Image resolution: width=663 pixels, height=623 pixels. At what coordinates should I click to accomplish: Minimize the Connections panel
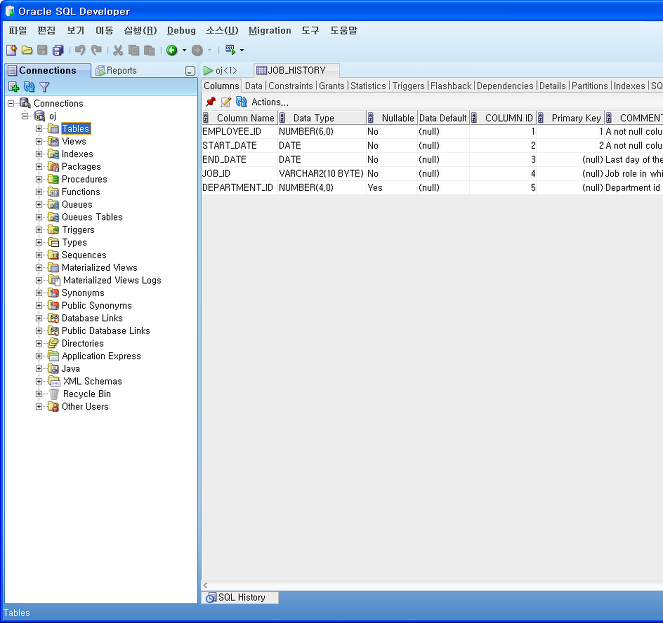(x=190, y=71)
